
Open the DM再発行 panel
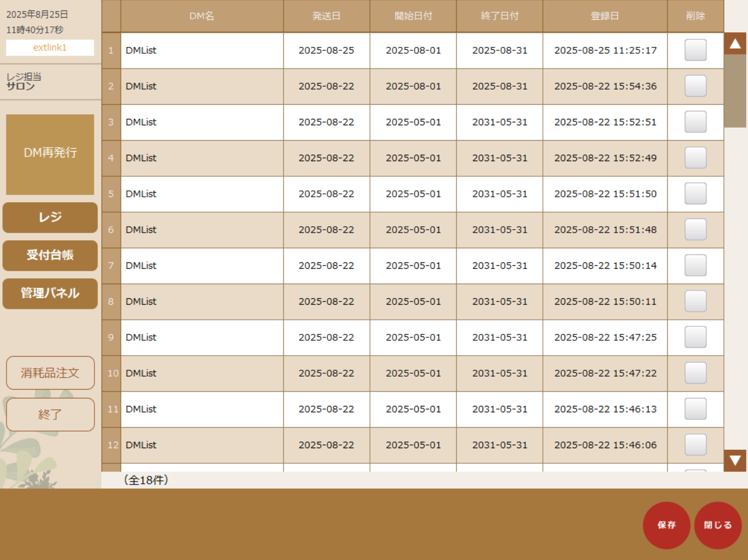point(50,154)
